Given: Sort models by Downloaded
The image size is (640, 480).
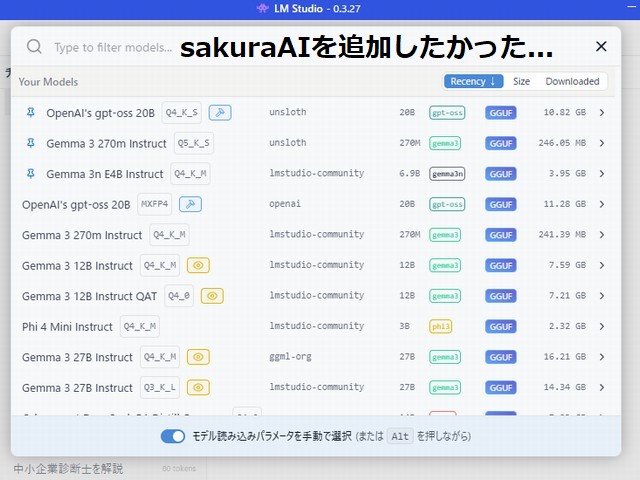Looking at the screenshot, I should [572, 81].
